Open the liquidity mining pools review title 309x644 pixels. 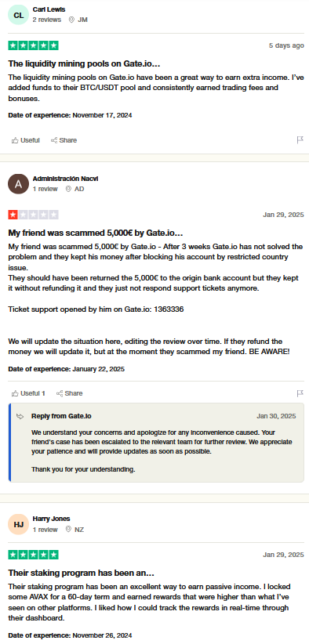(84, 64)
